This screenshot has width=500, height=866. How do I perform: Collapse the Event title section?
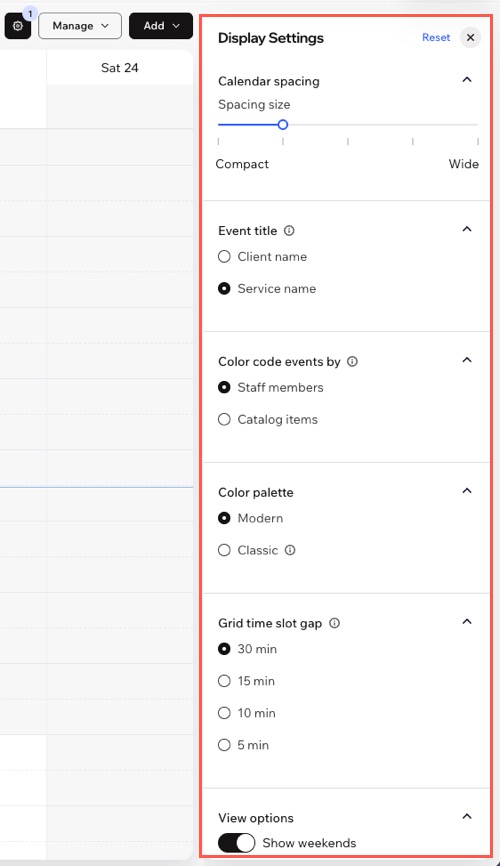pos(467,229)
